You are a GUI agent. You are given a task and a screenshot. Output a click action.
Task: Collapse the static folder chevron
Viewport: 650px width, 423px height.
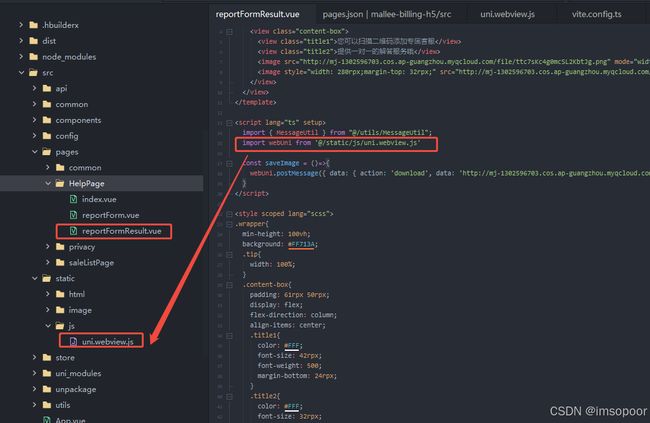[34, 278]
